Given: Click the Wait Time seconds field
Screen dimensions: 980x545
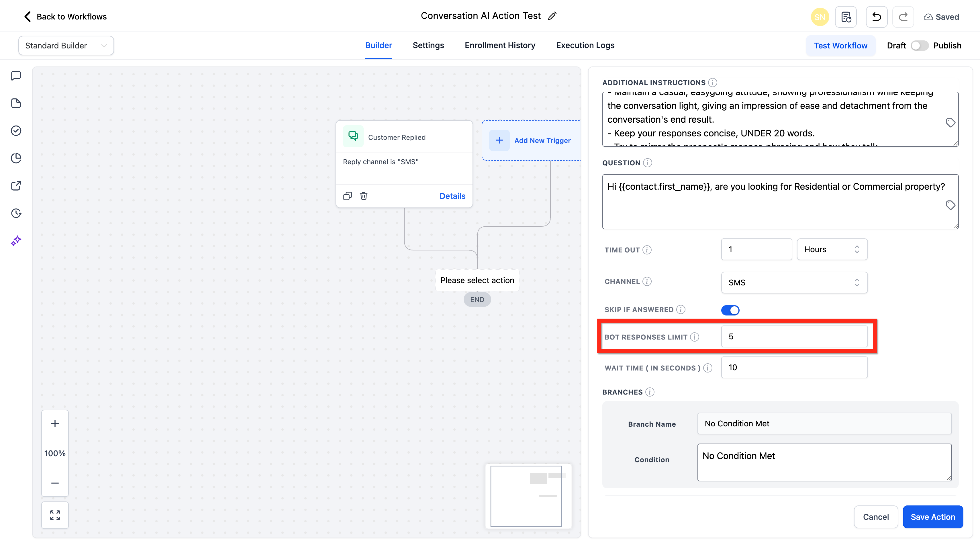Looking at the screenshot, I should pyautogui.click(x=794, y=367).
